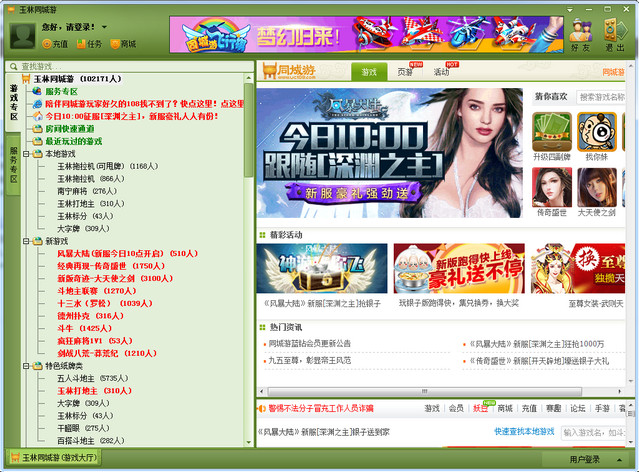Click the 输入游戏名 input field
Screen dimensions: 639x472
593,432
